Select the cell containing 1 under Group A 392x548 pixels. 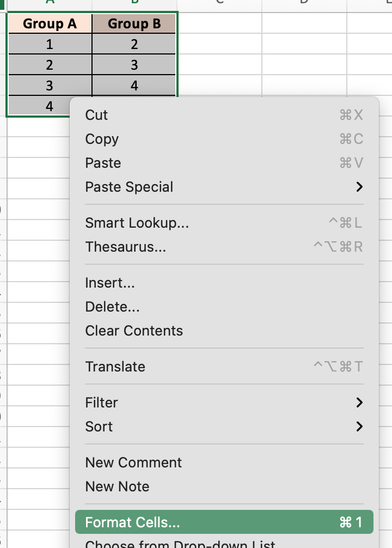(x=50, y=45)
